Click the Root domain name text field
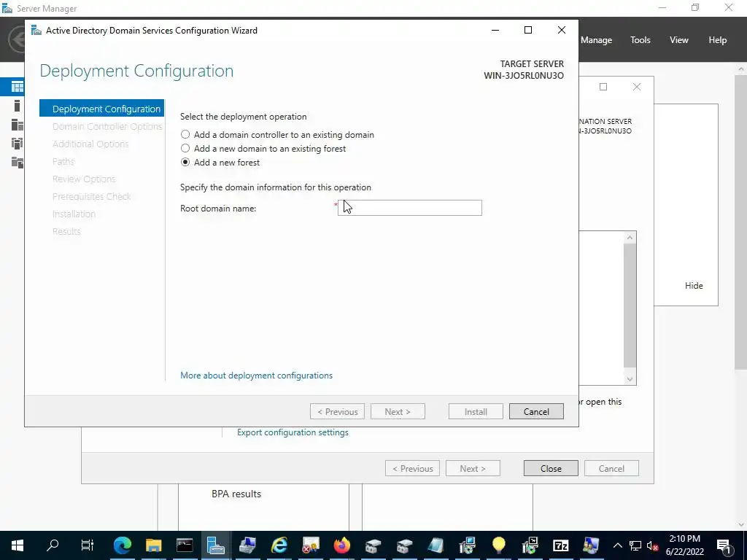 coord(410,208)
